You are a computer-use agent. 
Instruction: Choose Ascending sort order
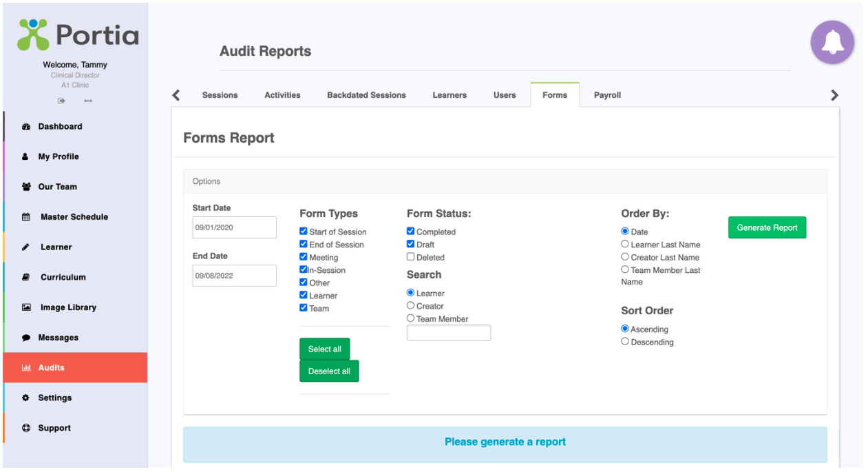625,329
